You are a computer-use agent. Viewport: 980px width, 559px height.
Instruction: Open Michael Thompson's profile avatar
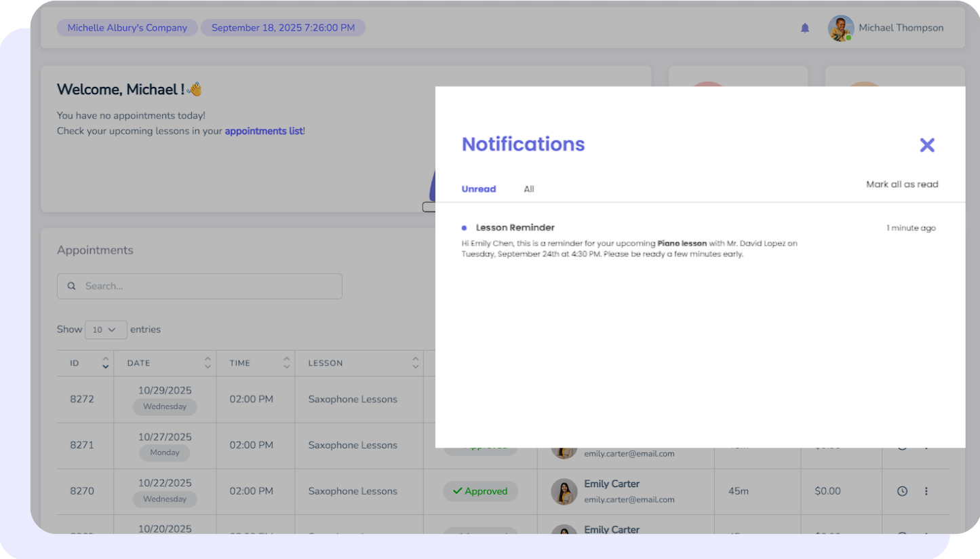tap(840, 28)
